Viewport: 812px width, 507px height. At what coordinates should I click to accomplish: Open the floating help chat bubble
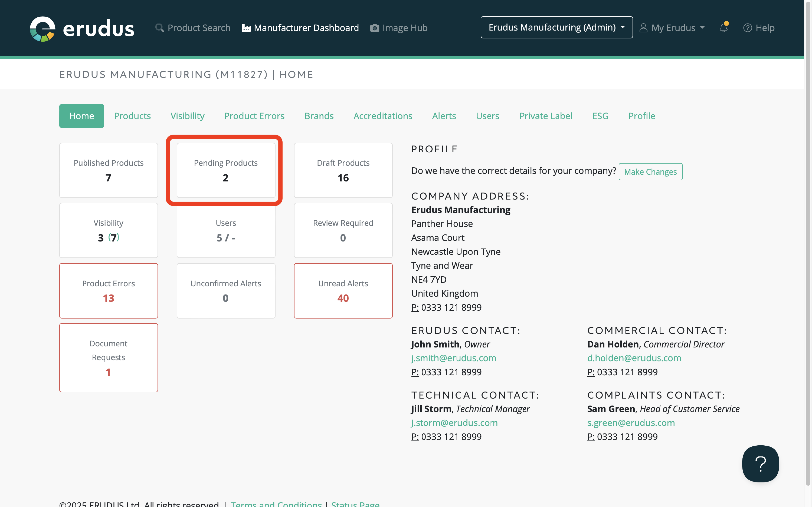pos(760,463)
